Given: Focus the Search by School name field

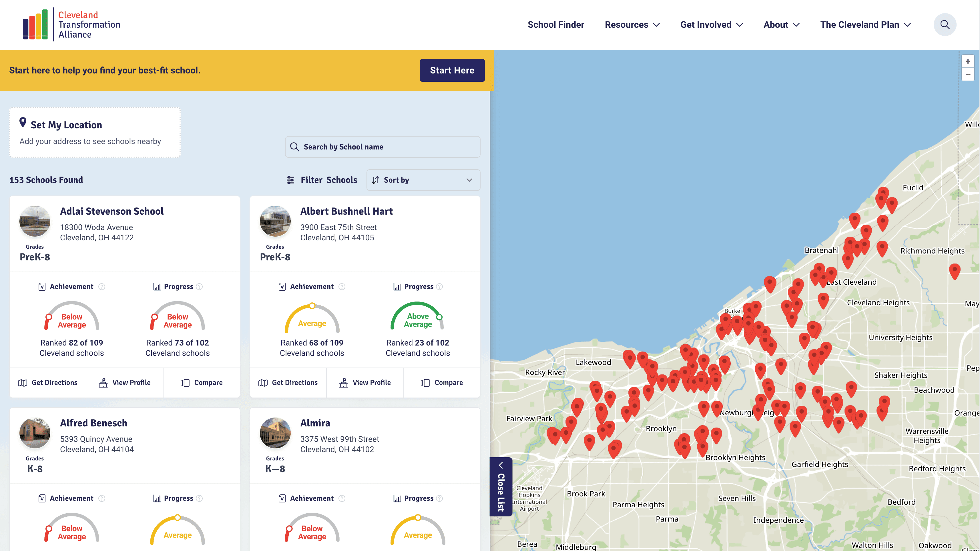Looking at the screenshot, I should [382, 147].
